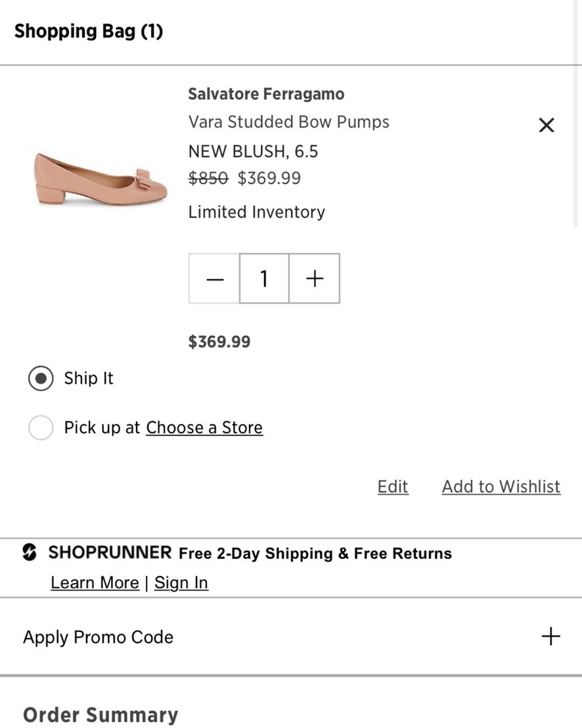Click the Edit link for the item
This screenshot has height=728, width=582.
pos(393,487)
